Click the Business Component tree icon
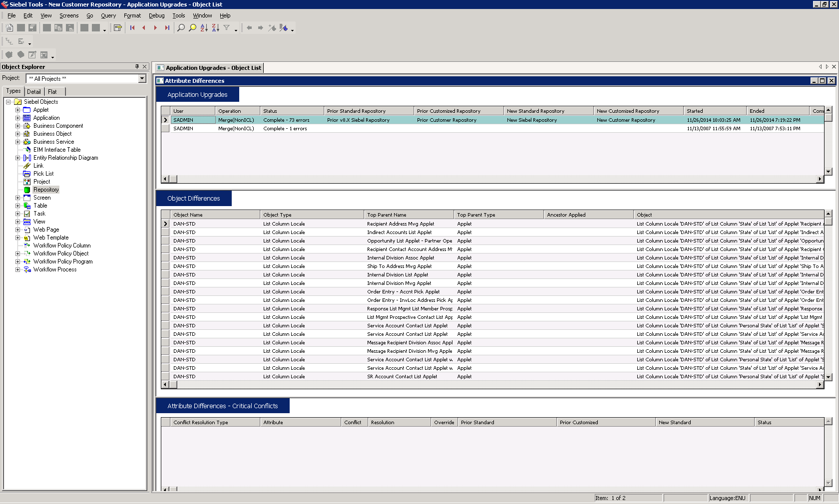The image size is (839, 504). pos(27,126)
